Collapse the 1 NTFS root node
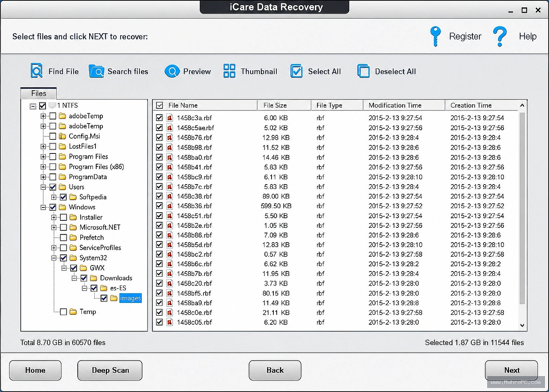Screen dimensions: 549x392 point(33,107)
